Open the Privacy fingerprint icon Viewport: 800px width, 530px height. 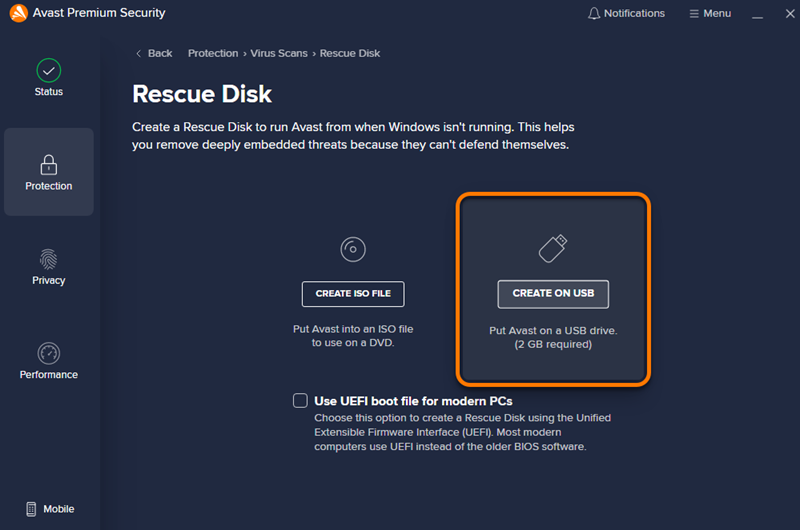coord(48,259)
